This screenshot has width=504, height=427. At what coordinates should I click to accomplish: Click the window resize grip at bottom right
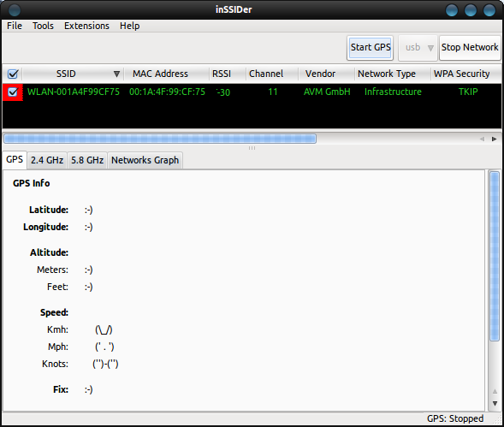click(497, 420)
